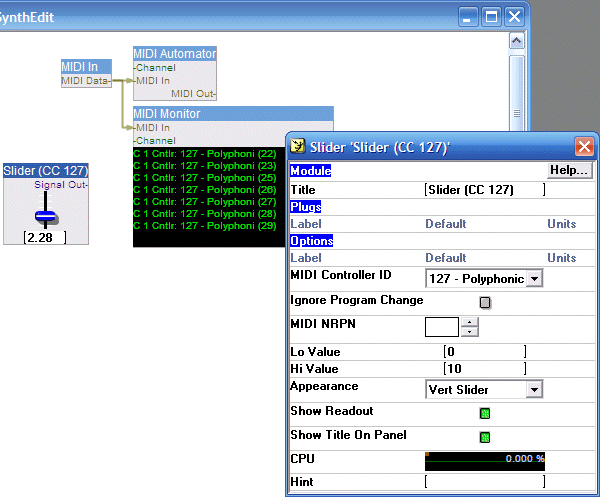Edit the Title field 'Slider (CC 127)'
600x497 pixels.
(485, 190)
